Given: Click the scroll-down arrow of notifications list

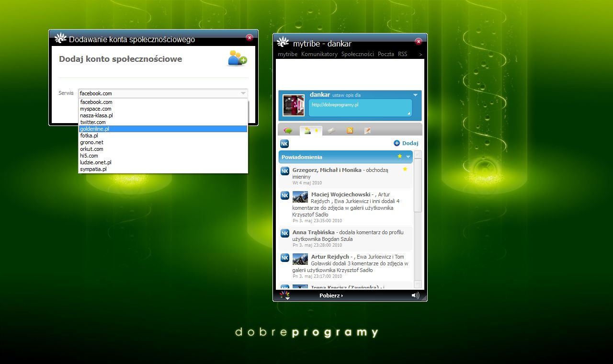Looking at the screenshot, I should tap(418, 284).
